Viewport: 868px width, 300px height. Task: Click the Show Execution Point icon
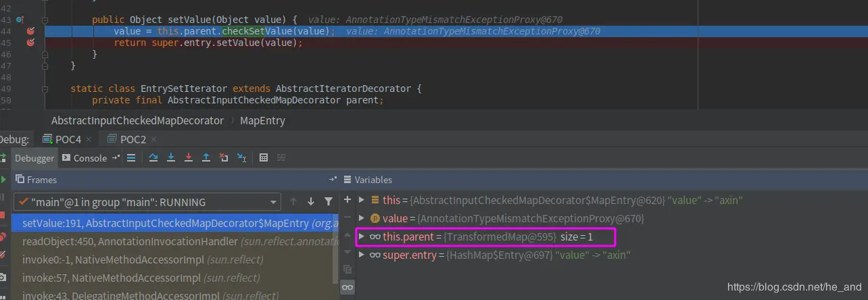tap(131, 157)
